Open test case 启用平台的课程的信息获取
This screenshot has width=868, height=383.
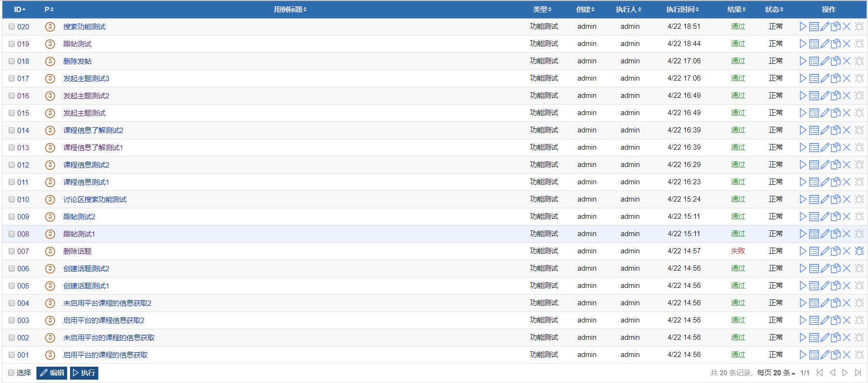click(106, 355)
